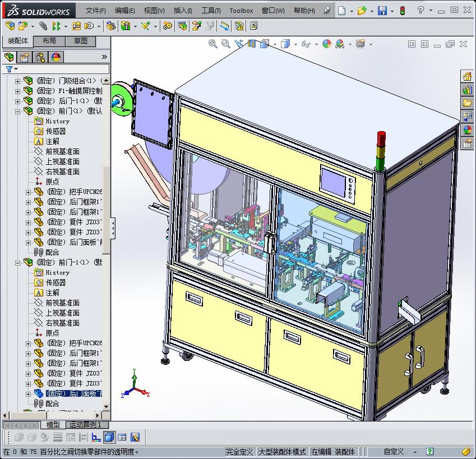Activate the Zoom to Area tool
The width and height of the screenshot is (476, 459).
pos(225,44)
